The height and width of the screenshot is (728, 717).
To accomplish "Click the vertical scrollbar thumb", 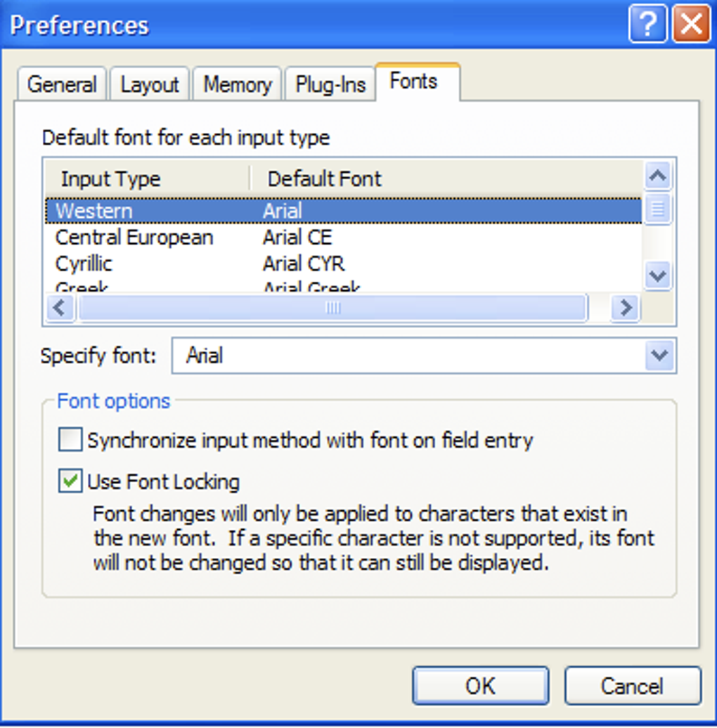I will point(658,209).
